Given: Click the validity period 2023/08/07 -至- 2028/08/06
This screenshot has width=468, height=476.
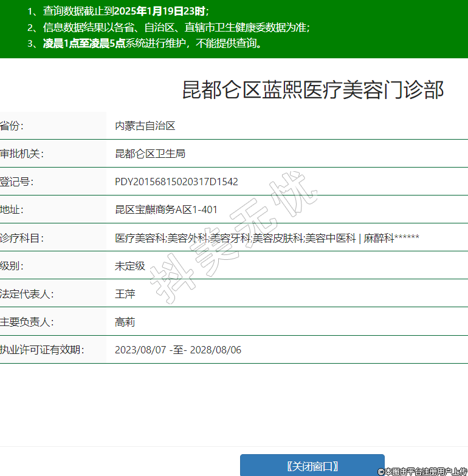Looking at the screenshot, I should pyautogui.click(x=178, y=350).
